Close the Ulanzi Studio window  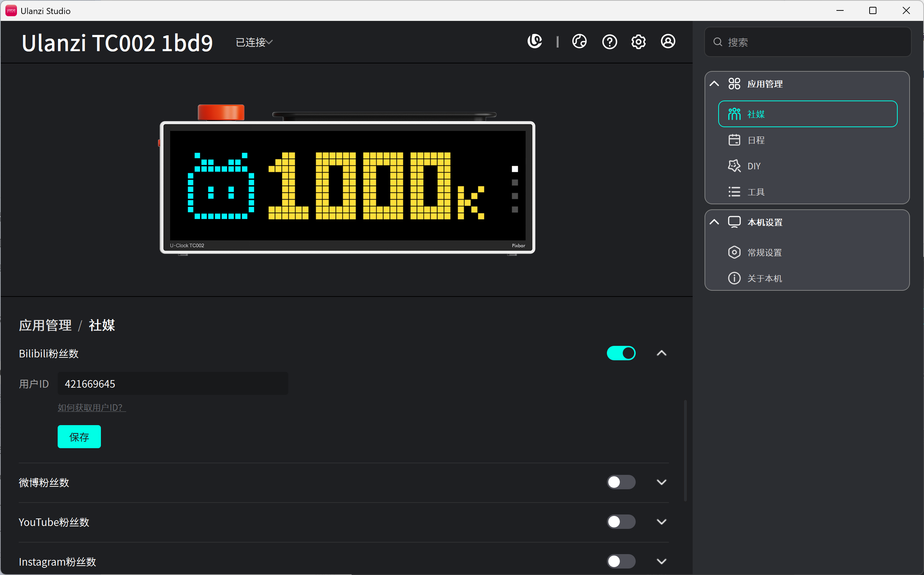906,11
